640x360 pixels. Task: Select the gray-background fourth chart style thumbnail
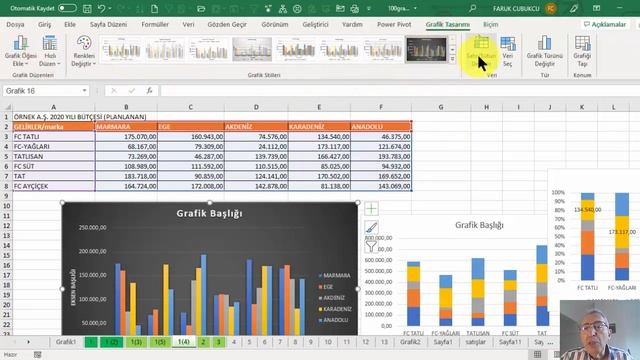(252, 49)
